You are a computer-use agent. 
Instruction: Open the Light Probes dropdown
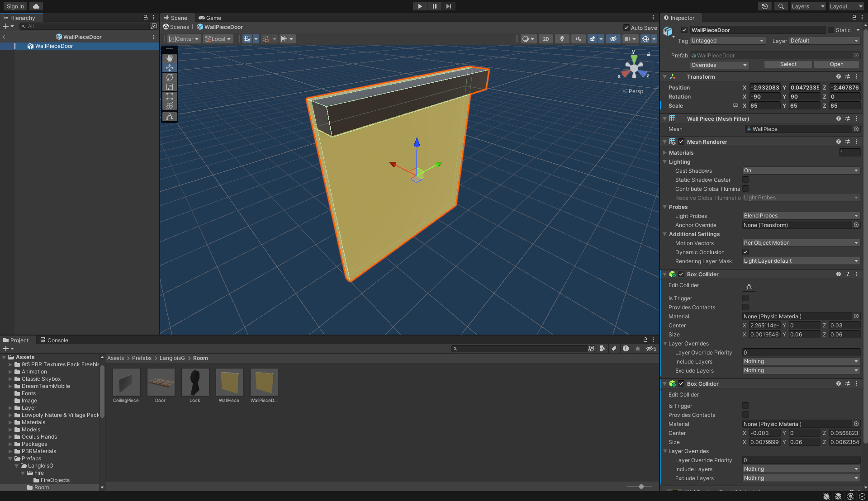(x=801, y=216)
